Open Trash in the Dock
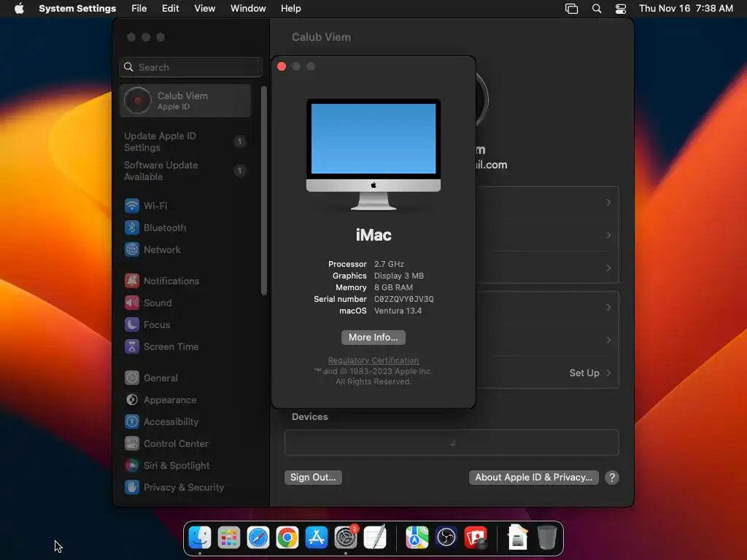Screen dimensions: 747x560 click(x=547, y=537)
